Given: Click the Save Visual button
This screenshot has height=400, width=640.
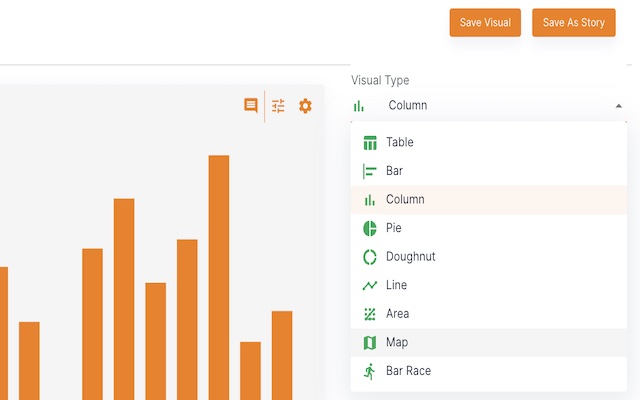Looking at the screenshot, I should (485, 22).
